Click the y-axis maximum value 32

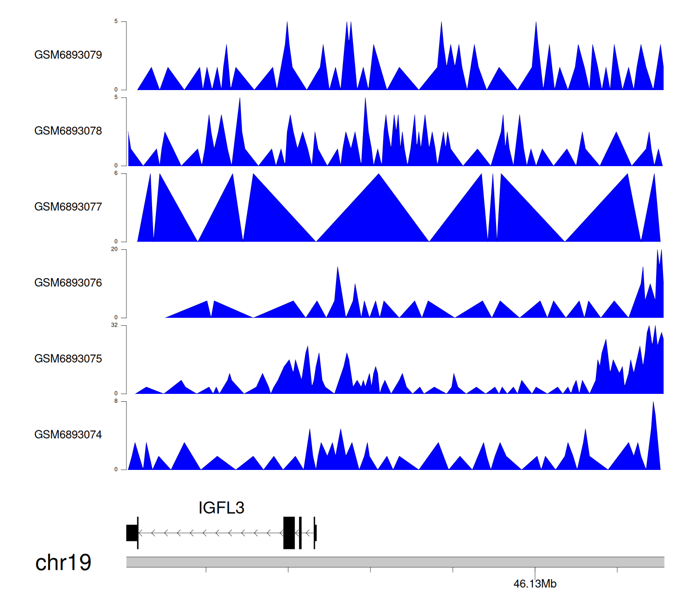pyautogui.click(x=114, y=325)
